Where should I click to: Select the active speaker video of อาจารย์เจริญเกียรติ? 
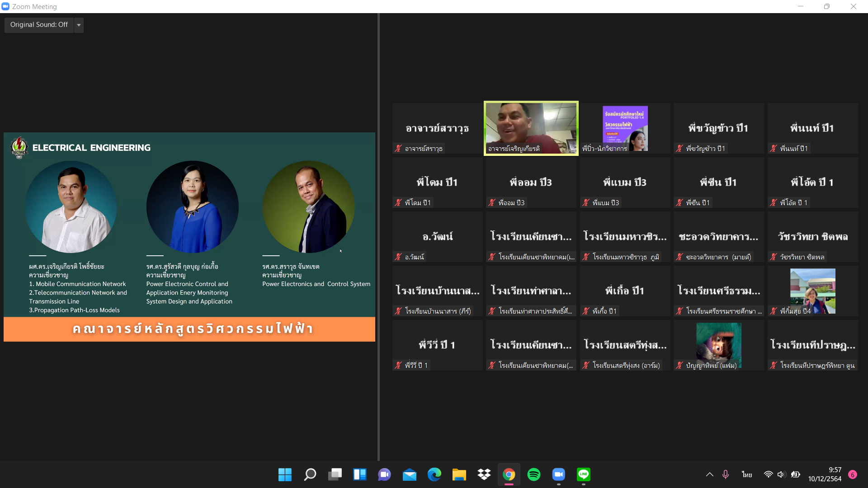tap(531, 128)
